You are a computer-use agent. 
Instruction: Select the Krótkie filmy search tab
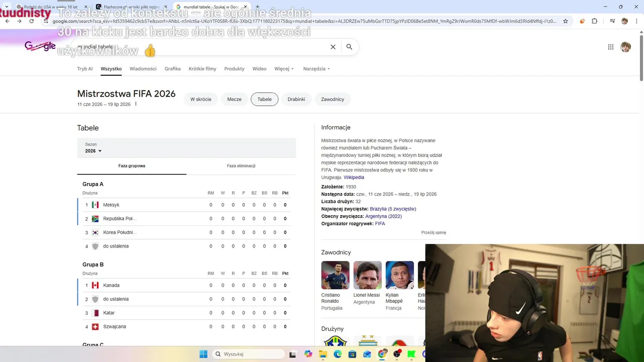click(202, 69)
